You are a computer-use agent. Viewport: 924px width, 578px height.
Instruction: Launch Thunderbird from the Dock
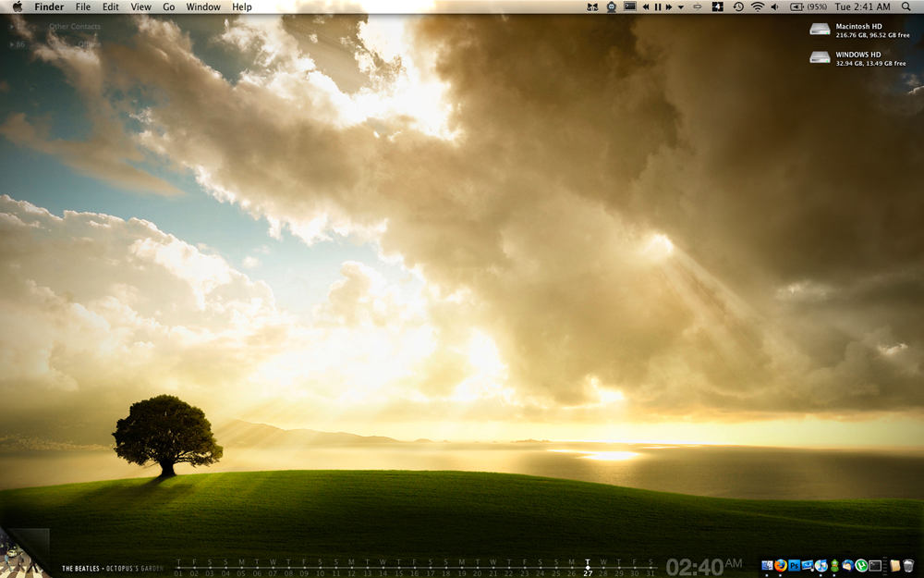click(x=848, y=565)
